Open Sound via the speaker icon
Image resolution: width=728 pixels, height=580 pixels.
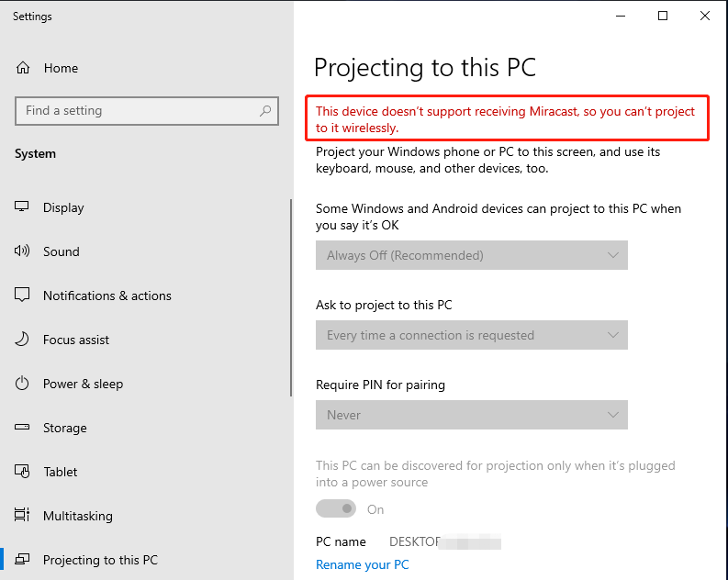[x=22, y=251]
